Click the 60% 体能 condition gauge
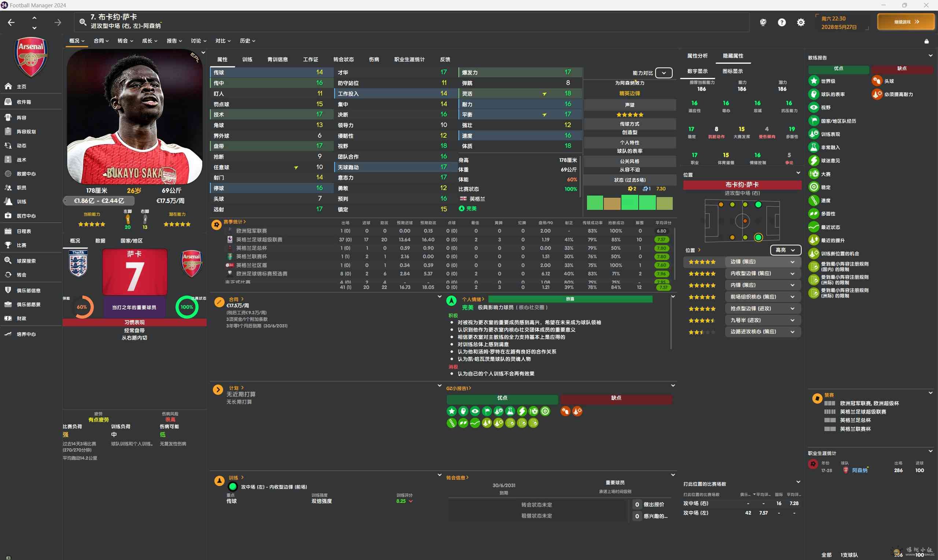The height and width of the screenshot is (560, 938). coord(82,307)
